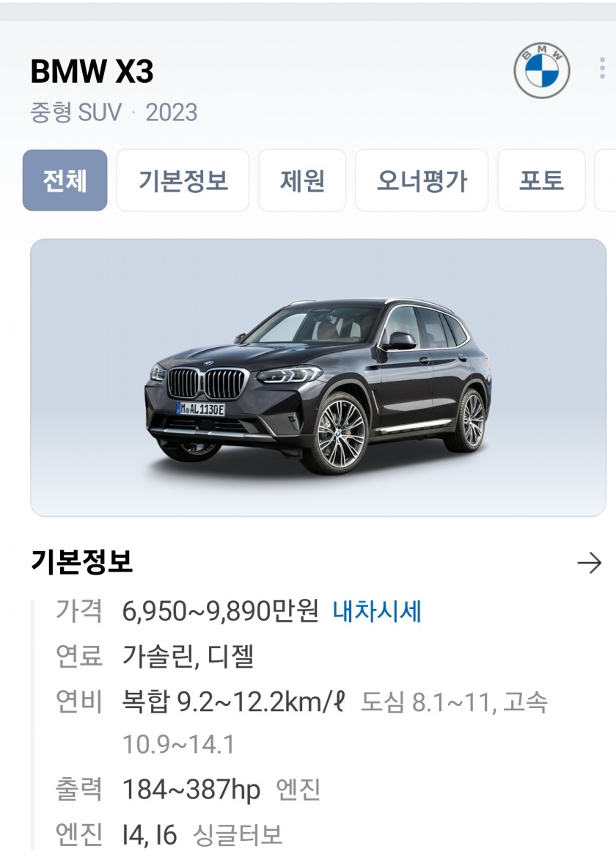Tap the 복합 9.2~12.2km/ℓ fuel economy value

click(x=234, y=702)
